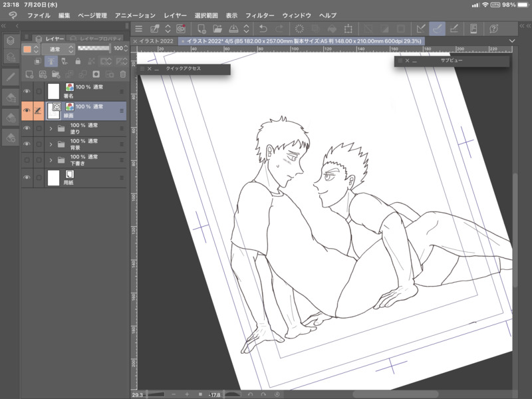532x399 pixels.
Task: Toggle the snap to grid icon
Action: (454, 29)
